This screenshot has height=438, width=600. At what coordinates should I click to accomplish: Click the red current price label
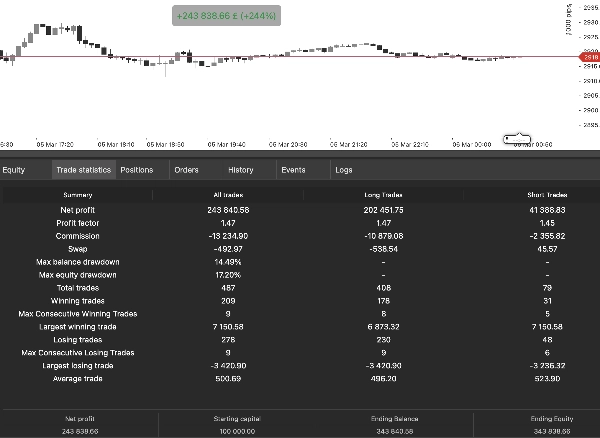pyautogui.click(x=590, y=58)
